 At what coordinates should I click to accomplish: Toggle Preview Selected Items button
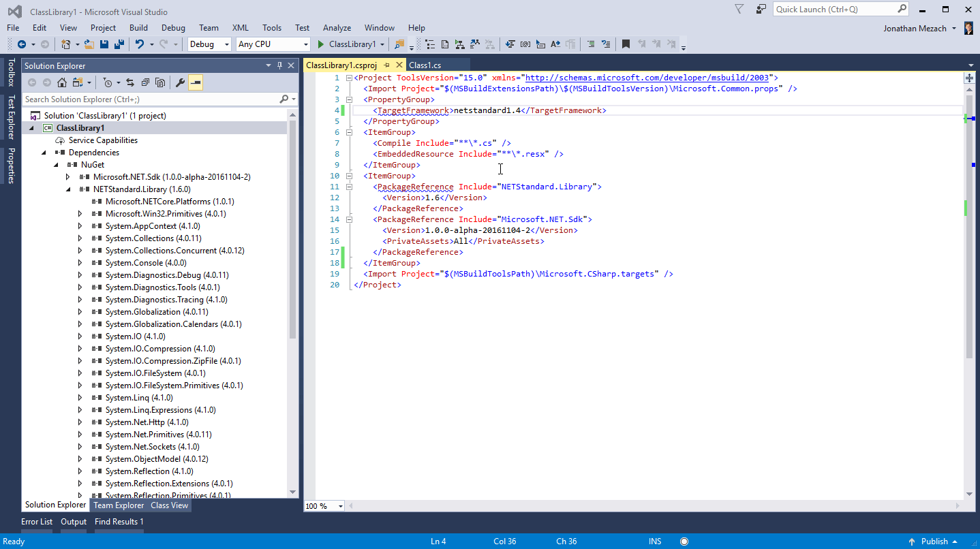pyautogui.click(x=196, y=82)
